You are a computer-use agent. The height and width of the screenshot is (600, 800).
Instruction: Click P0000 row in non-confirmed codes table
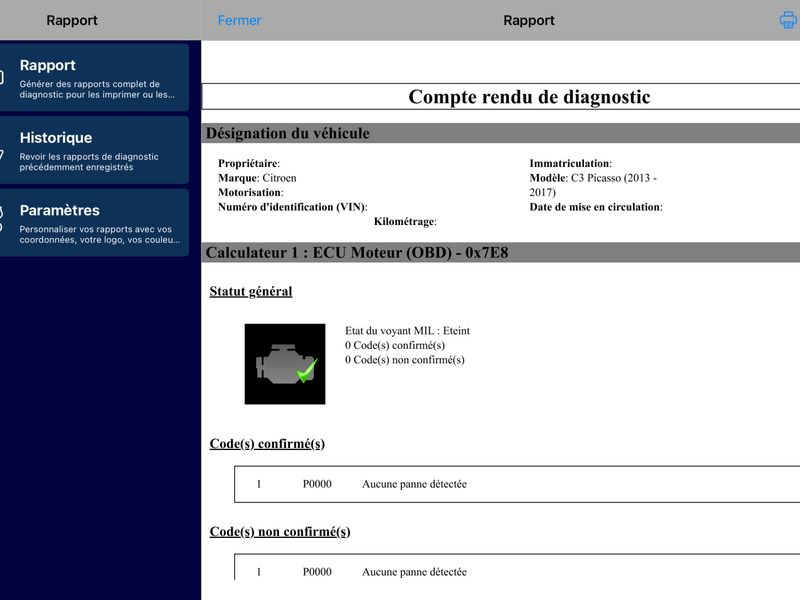517,567
